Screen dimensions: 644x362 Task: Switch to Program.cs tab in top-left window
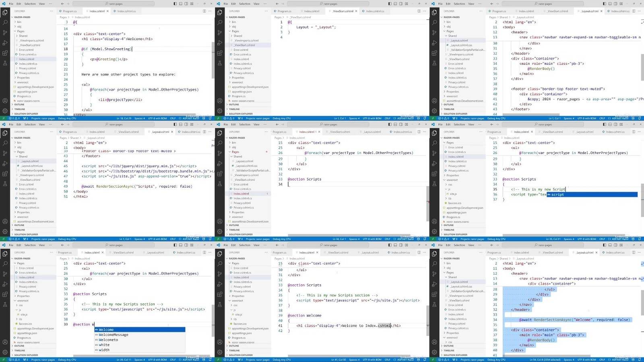pos(70,11)
